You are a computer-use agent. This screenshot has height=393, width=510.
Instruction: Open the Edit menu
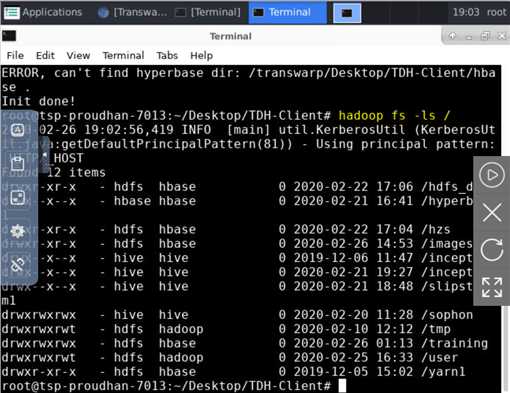coord(45,55)
